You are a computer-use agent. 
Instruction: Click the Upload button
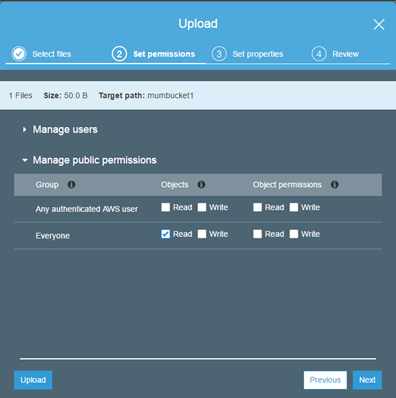[33, 380]
